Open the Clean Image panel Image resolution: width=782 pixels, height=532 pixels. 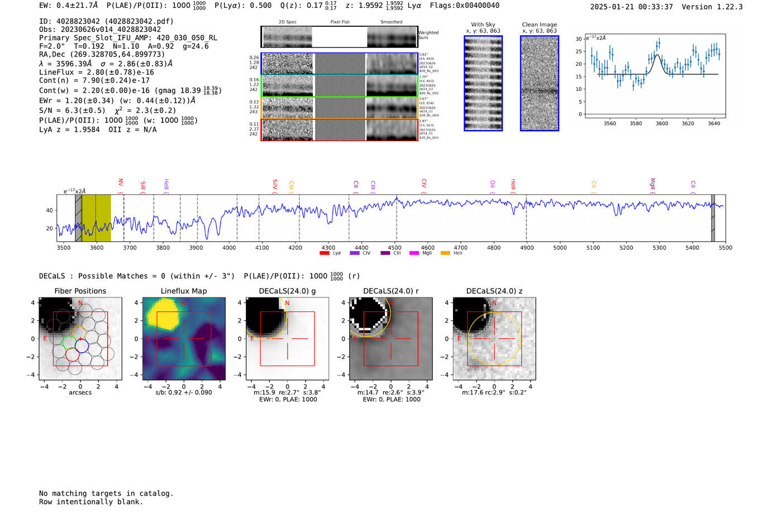(540, 83)
